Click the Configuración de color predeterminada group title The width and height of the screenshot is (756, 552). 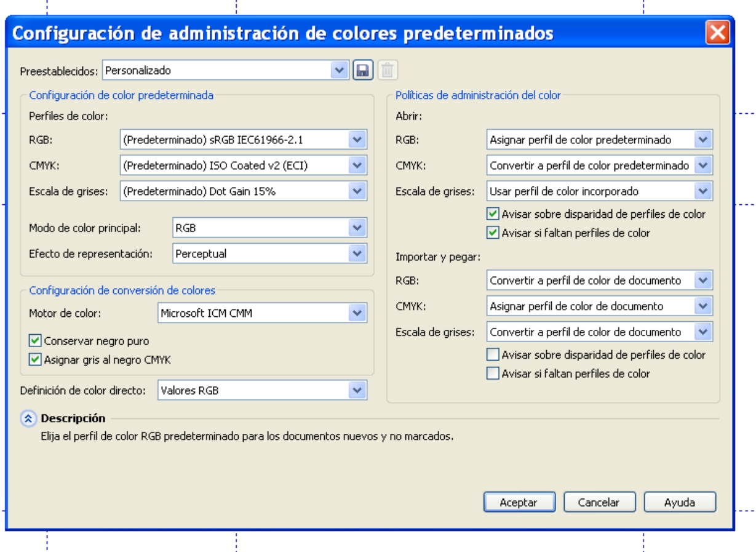(x=122, y=95)
